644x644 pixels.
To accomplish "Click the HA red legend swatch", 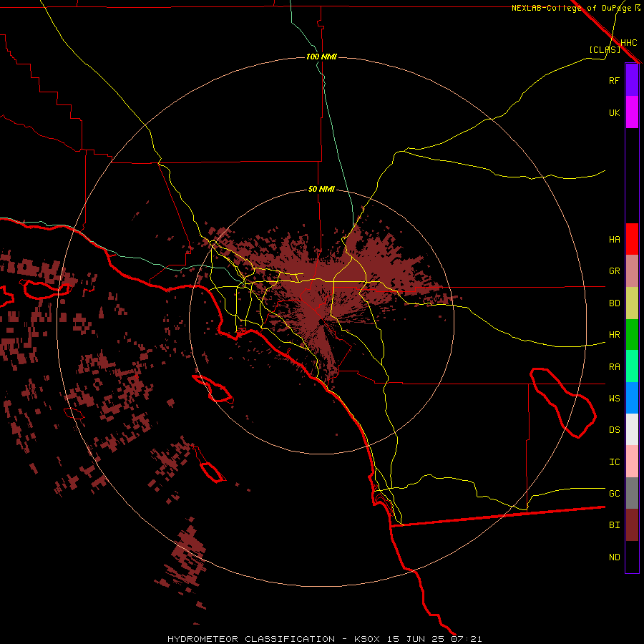I will coord(632,239).
